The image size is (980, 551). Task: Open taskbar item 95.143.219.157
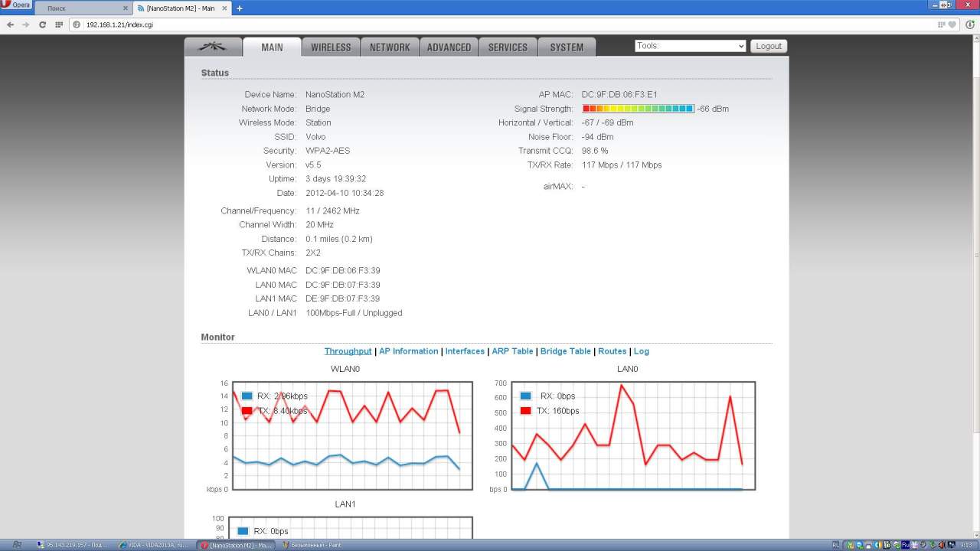click(x=75, y=546)
